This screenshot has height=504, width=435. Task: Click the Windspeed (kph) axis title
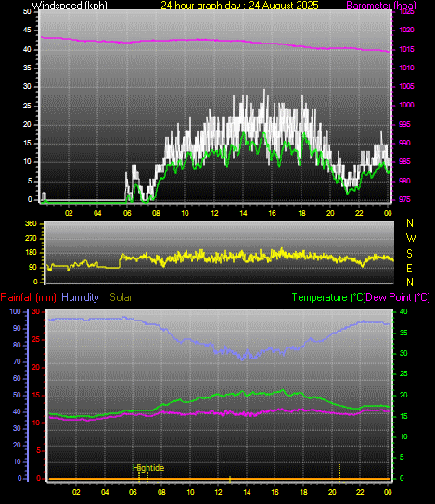[70, 6]
